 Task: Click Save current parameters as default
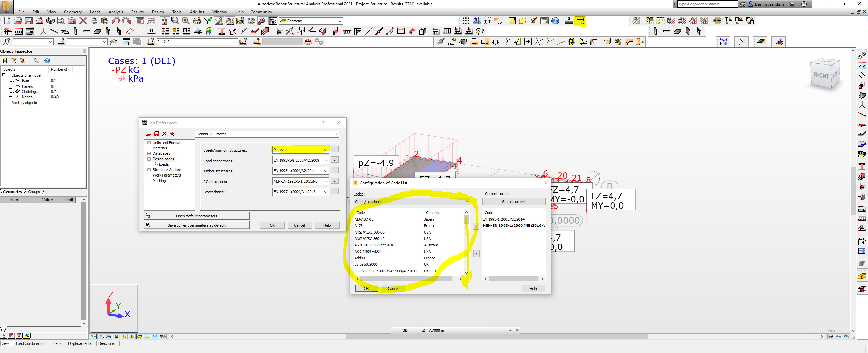point(197,225)
